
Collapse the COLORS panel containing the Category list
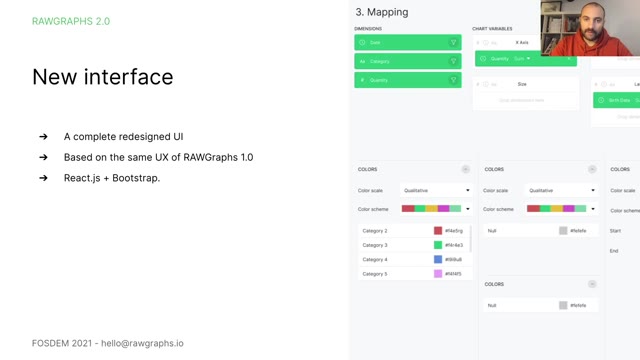click(x=465, y=169)
